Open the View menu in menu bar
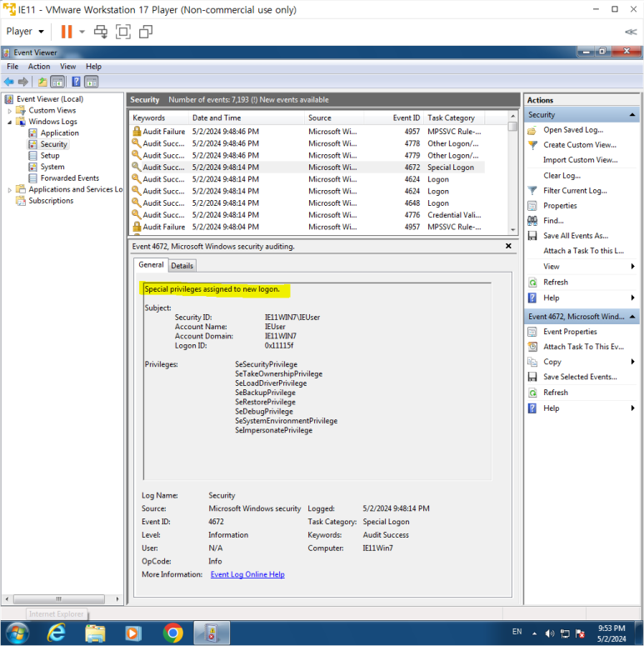Viewport: 644px width, 646px height. pyautogui.click(x=68, y=67)
